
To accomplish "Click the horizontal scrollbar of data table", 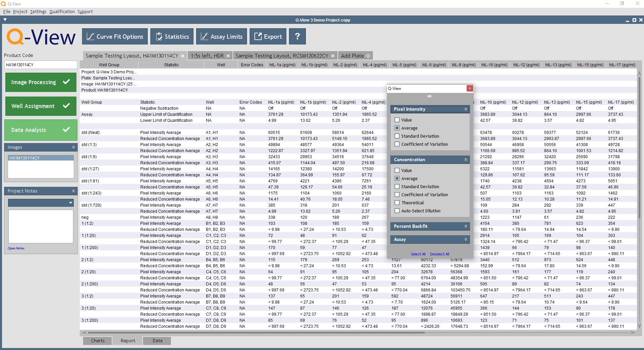I will tap(256, 332).
